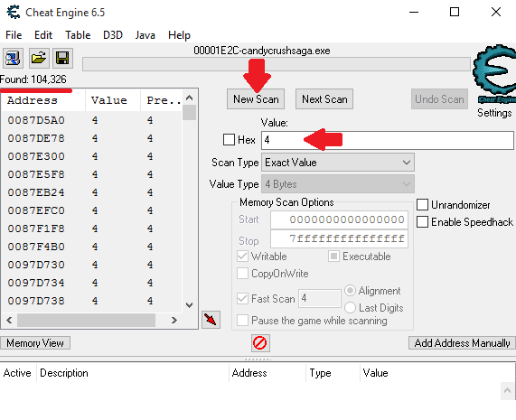Click the red arrow add-to-list icon

click(x=211, y=320)
